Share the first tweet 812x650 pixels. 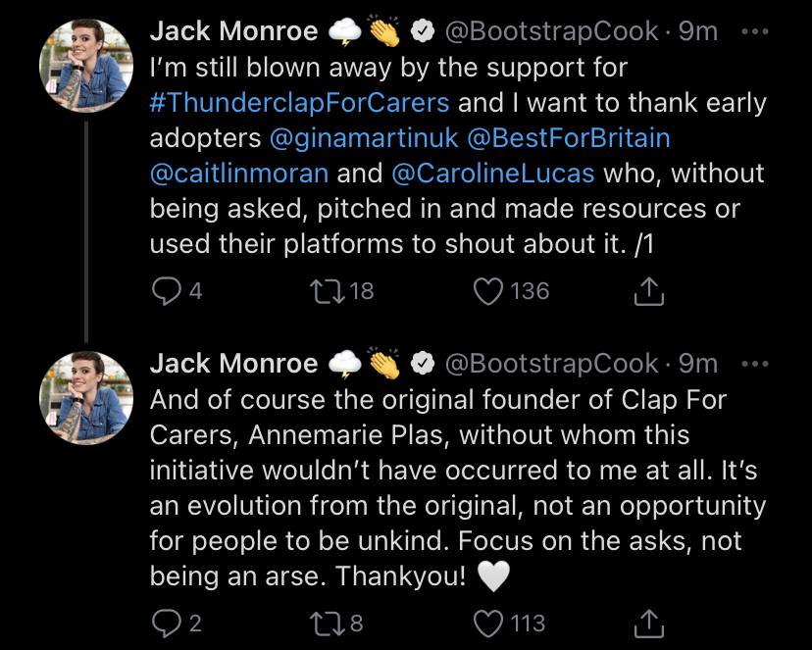pos(649,291)
